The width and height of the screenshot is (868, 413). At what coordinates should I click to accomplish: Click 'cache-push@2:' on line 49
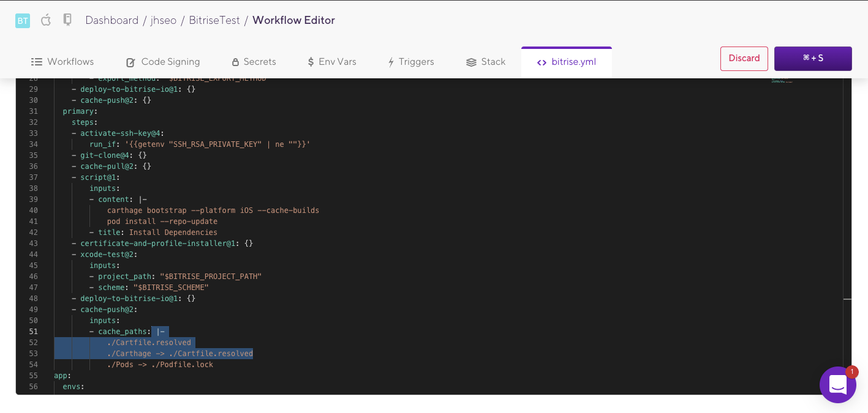pyautogui.click(x=104, y=310)
